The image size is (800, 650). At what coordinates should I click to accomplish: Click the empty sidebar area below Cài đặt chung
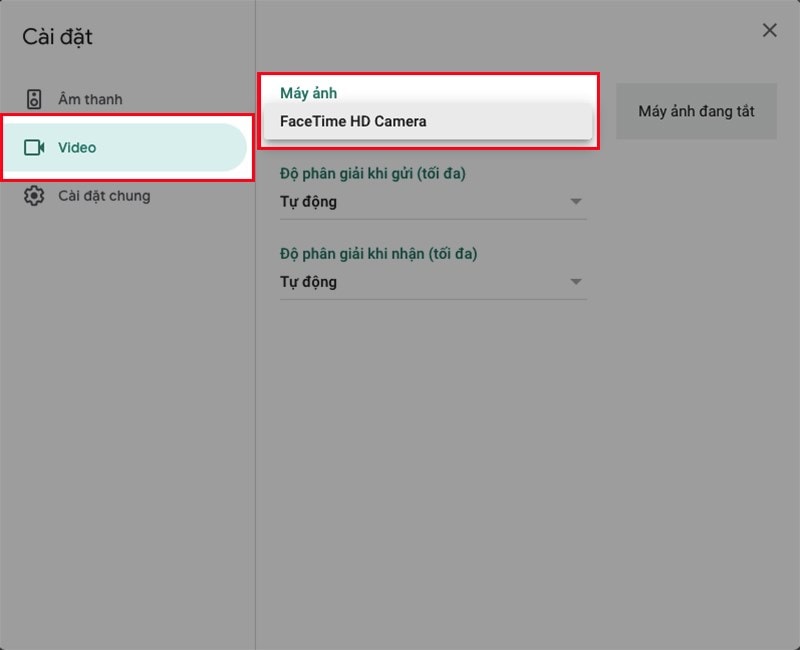click(x=127, y=400)
